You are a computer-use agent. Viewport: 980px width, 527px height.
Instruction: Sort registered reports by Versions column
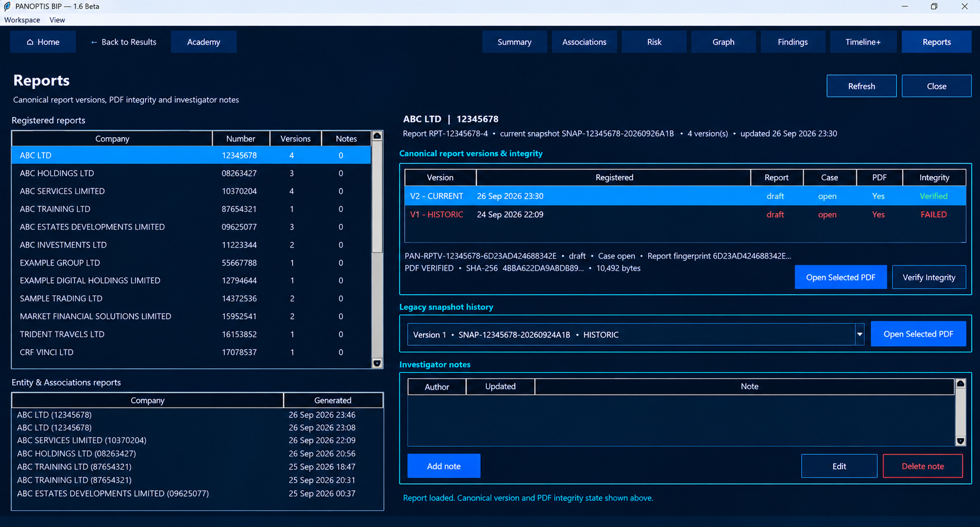(x=295, y=139)
